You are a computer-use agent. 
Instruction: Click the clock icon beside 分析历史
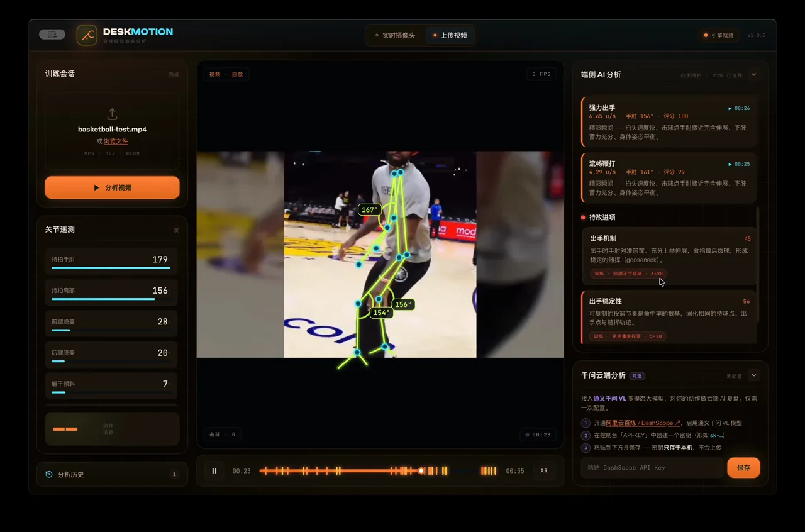tap(49, 475)
